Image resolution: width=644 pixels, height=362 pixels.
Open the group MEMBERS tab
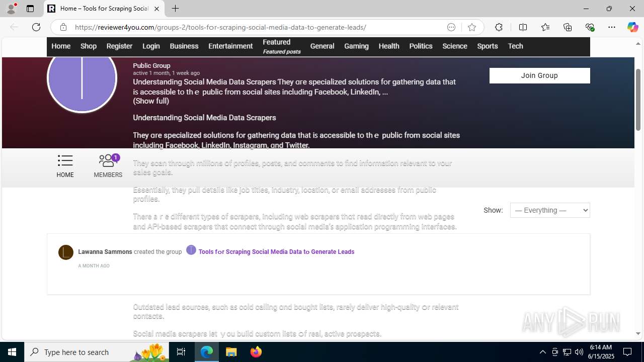pos(108,166)
